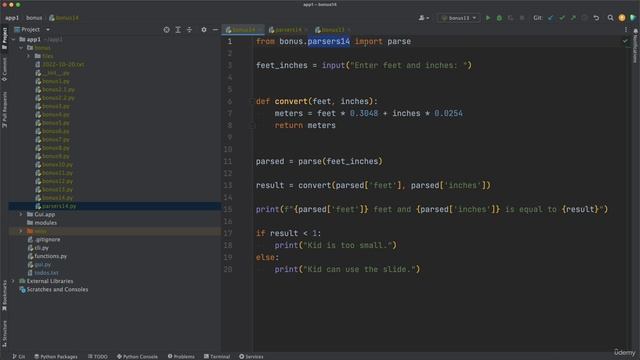Viewport: 640px width, 360px height.
Task: Click the highlighted parsers14 in import line
Action: tap(329, 41)
